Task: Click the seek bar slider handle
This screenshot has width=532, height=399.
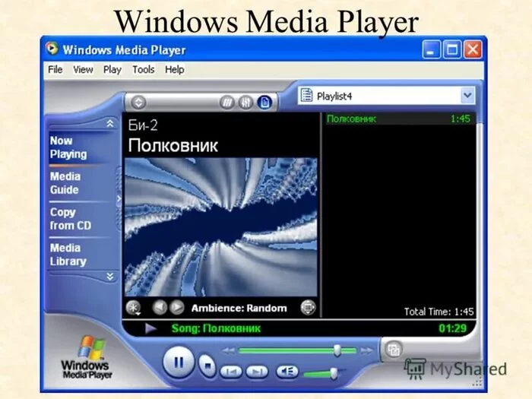Action: pyautogui.click(x=337, y=350)
